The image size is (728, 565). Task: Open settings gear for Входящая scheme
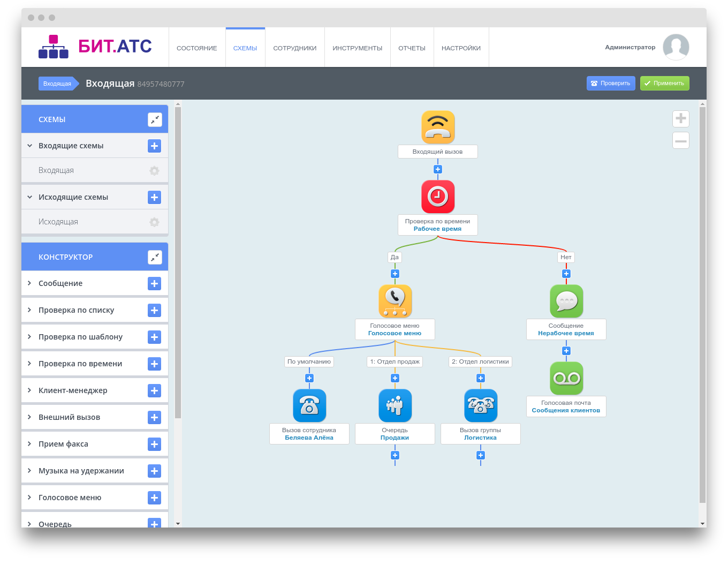(x=154, y=170)
